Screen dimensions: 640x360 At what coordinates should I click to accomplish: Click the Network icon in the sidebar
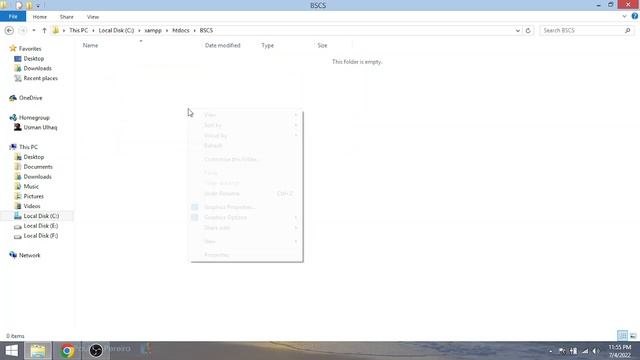pyautogui.click(x=13, y=255)
